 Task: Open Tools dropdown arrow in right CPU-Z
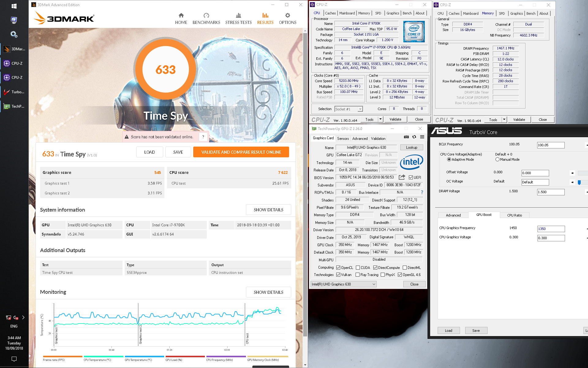(x=504, y=120)
